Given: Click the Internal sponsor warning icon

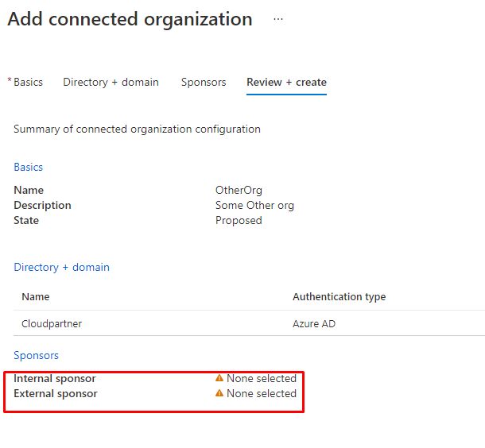Looking at the screenshot, I should (219, 378).
